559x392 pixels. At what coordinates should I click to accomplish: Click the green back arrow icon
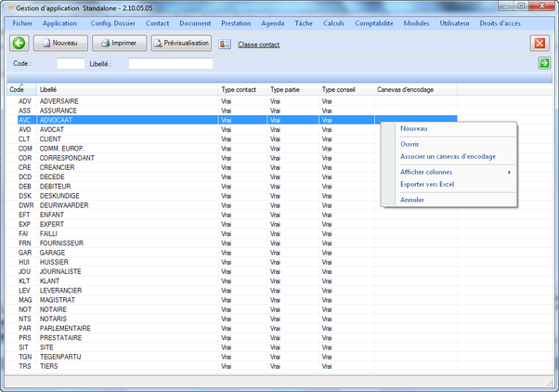click(x=19, y=43)
